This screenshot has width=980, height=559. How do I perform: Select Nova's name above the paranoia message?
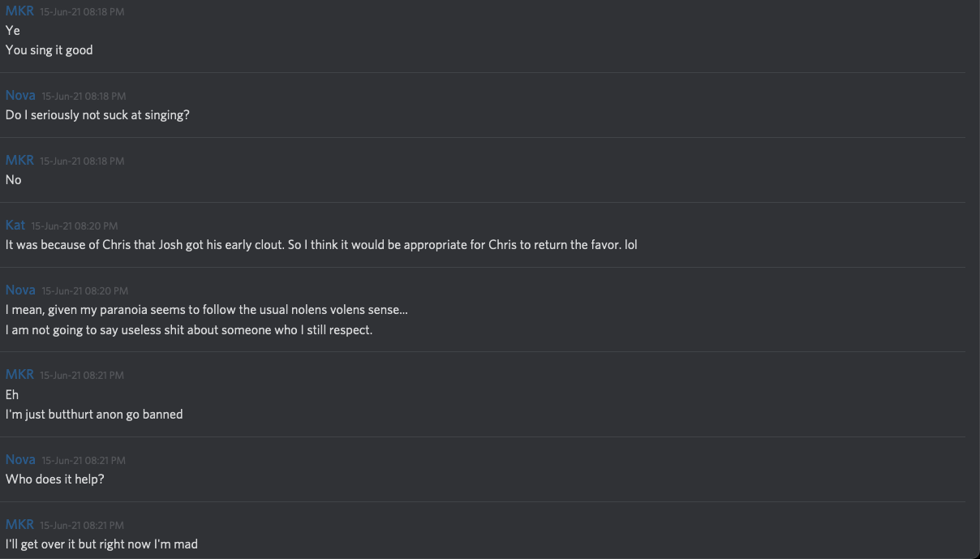pos(20,290)
